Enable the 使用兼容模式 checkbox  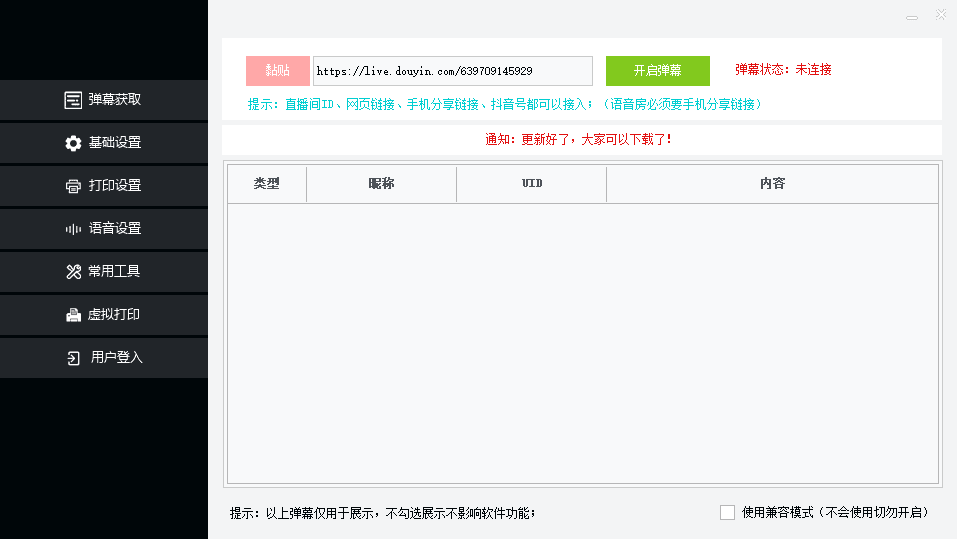[x=727, y=513]
